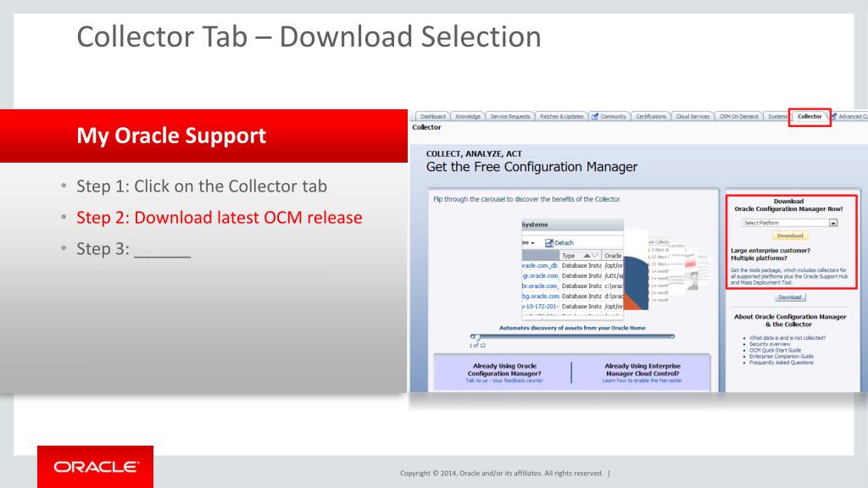This screenshot has height=488, width=868.
Task: Open the CRM On Demand tab
Action: pos(738,116)
